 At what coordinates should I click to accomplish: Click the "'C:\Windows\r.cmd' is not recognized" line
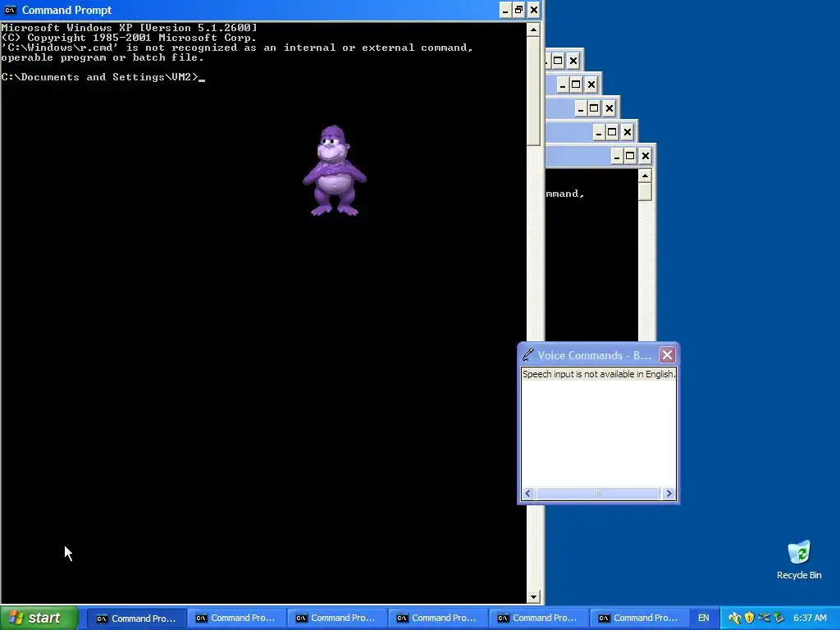(237, 48)
